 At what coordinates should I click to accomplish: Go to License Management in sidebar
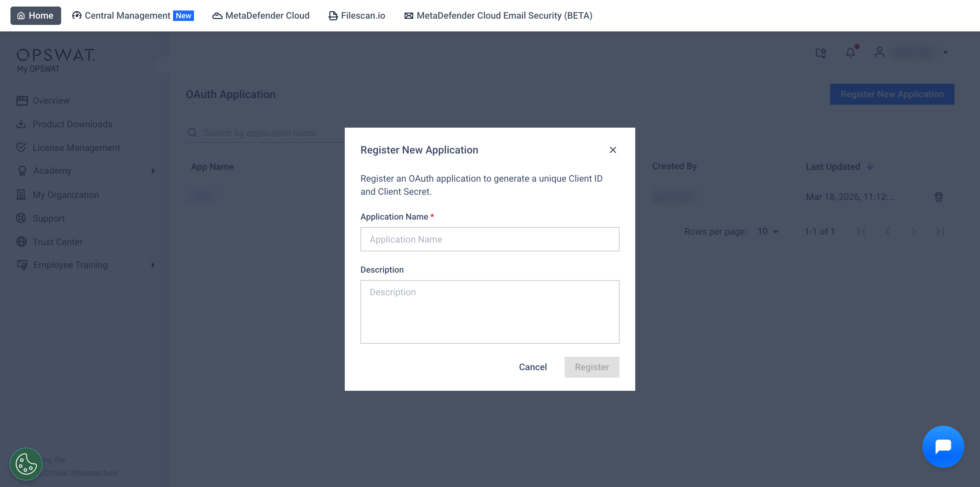[x=76, y=148]
